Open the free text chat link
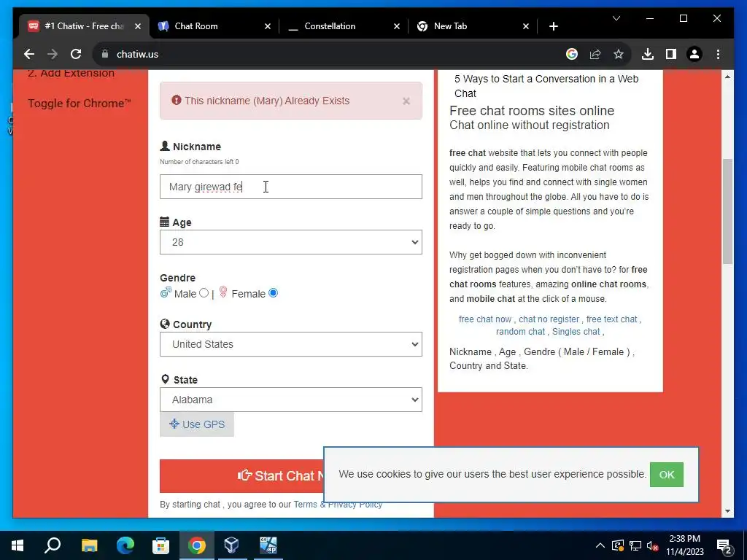Viewport: 747px width, 560px height. click(x=612, y=319)
